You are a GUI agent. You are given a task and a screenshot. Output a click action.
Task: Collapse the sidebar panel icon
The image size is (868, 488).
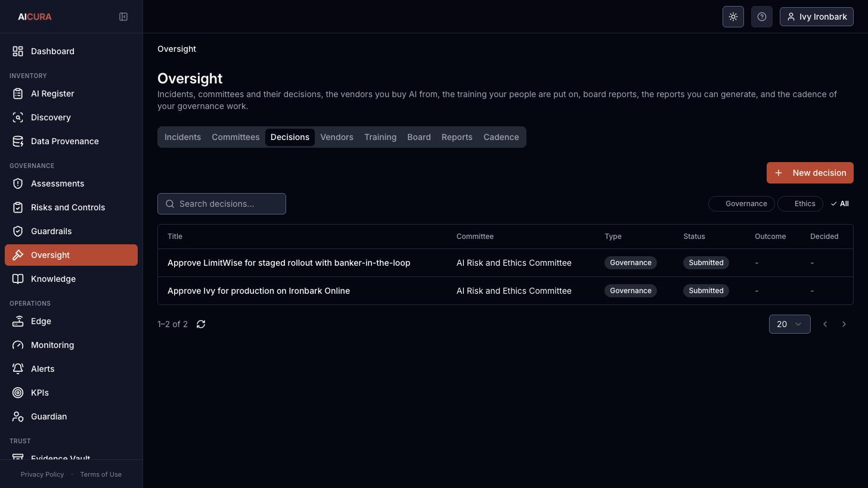tap(123, 17)
